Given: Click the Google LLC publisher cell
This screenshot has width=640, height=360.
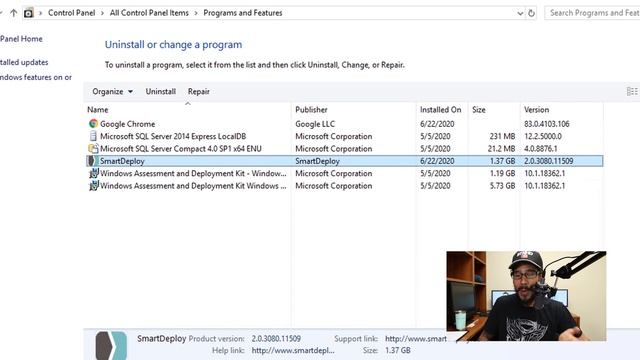Looking at the screenshot, I should [315, 124].
